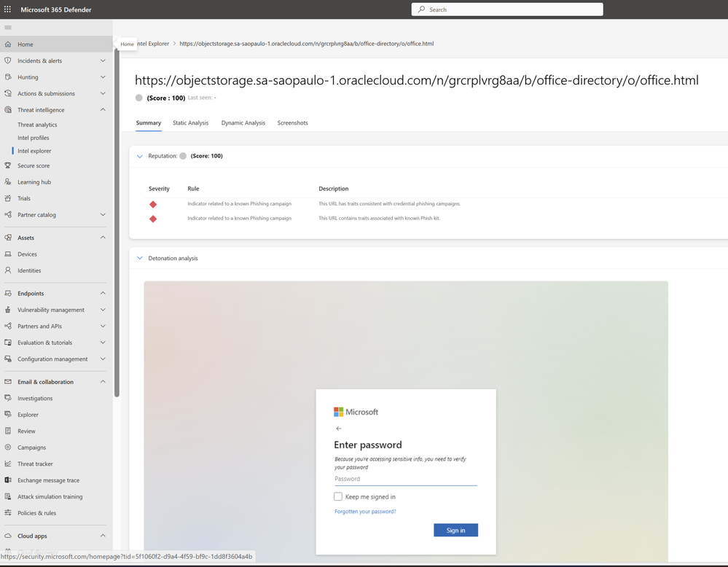Open the app launcher waffle icon
Screen dimensions: 728x567
[x=7, y=9]
